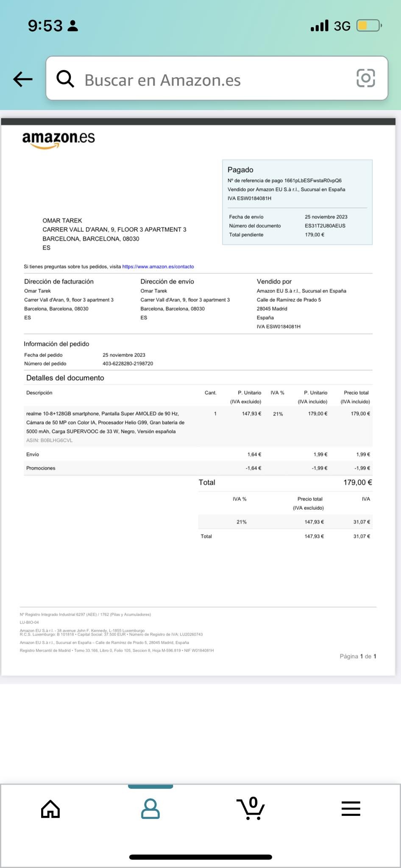Open the shopping cart
This screenshot has width=401, height=868.
click(251, 809)
